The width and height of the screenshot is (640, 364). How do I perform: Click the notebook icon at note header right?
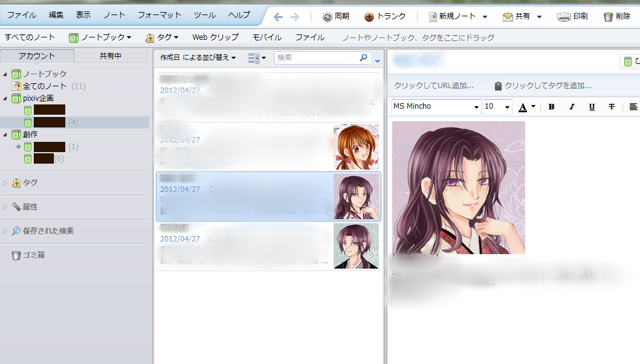[x=628, y=62]
